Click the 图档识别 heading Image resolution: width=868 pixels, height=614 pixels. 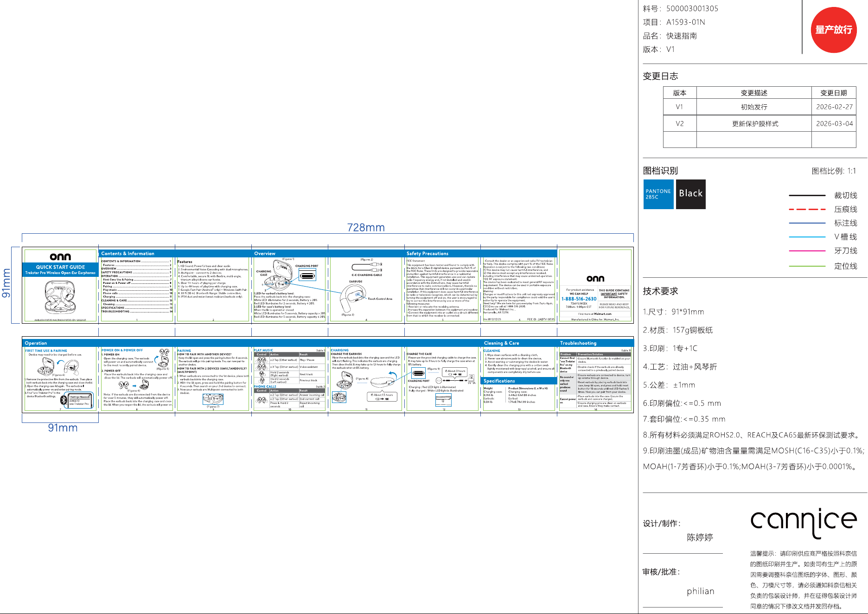[x=660, y=171]
